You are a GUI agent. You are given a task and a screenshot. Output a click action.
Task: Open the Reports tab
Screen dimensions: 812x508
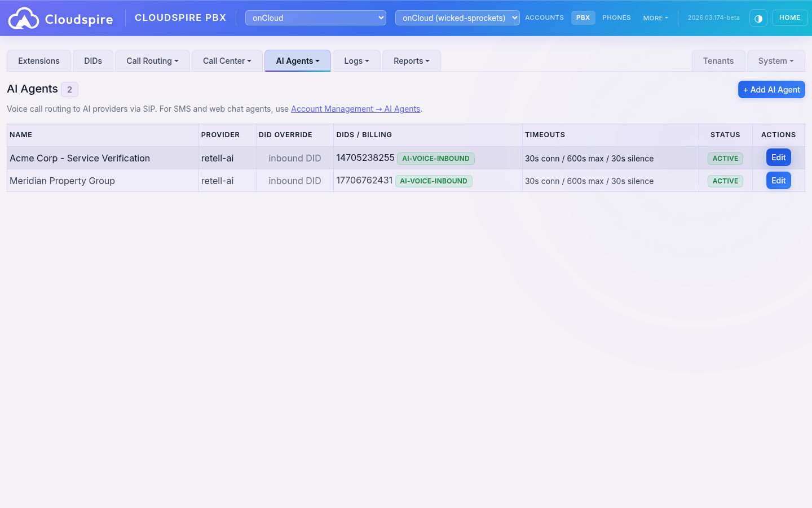click(411, 60)
